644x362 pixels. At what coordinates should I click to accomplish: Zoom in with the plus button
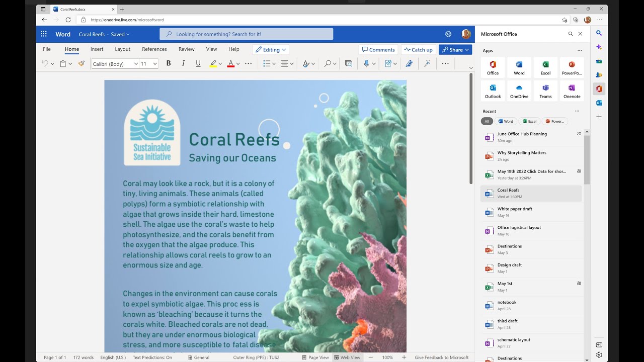pos(404,357)
